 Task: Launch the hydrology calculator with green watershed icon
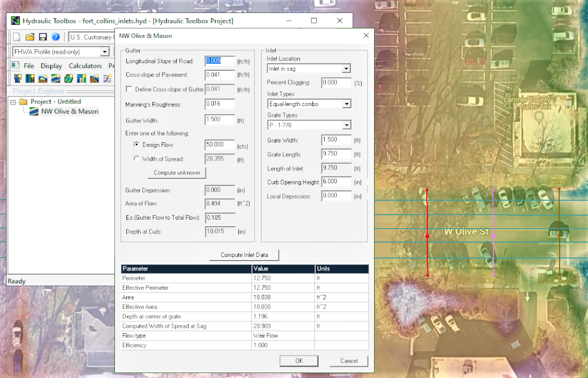pos(68,78)
